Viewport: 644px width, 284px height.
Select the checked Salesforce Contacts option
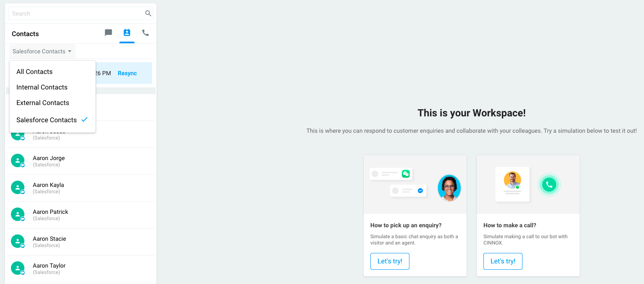click(x=47, y=120)
